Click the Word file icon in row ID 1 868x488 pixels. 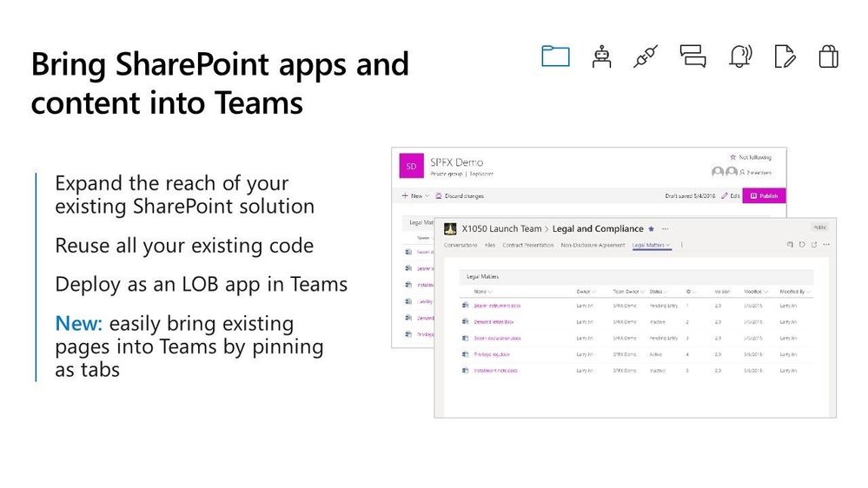(x=465, y=306)
